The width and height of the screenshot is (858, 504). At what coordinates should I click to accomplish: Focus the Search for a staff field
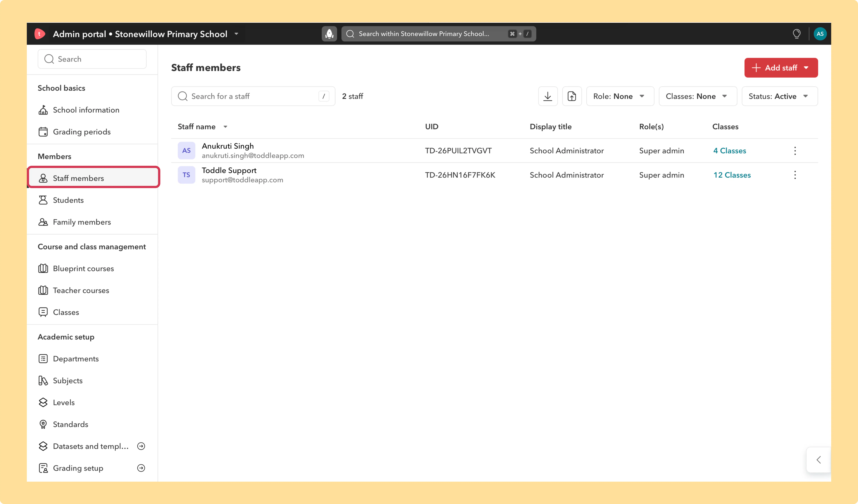253,96
